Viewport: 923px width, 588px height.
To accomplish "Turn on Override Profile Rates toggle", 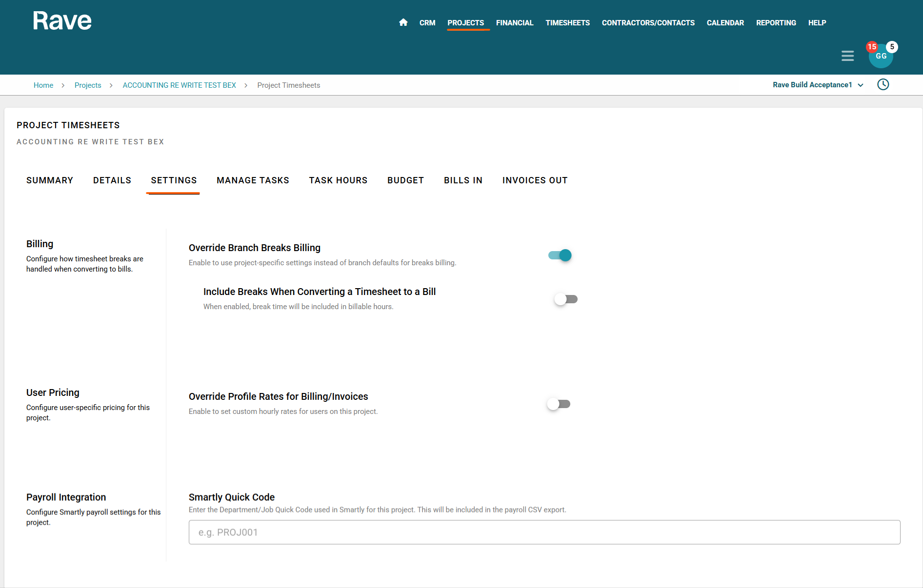I will click(559, 404).
